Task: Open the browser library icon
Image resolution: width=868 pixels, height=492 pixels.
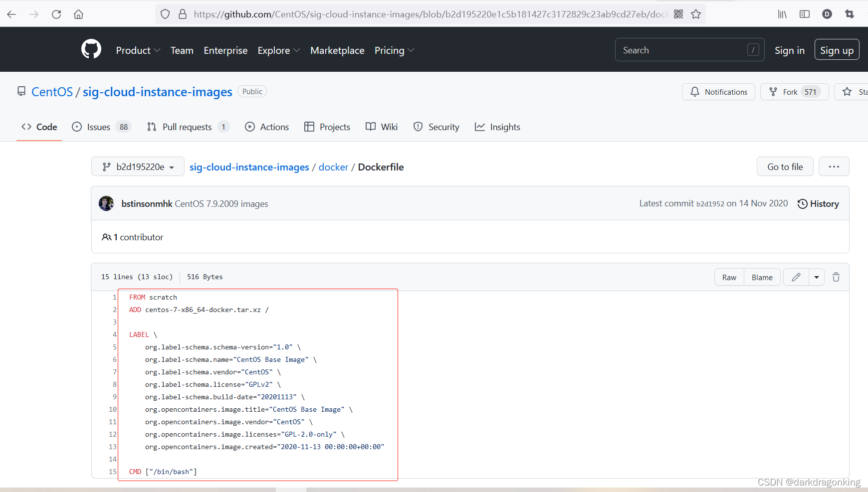Action: (x=782, y=14)
